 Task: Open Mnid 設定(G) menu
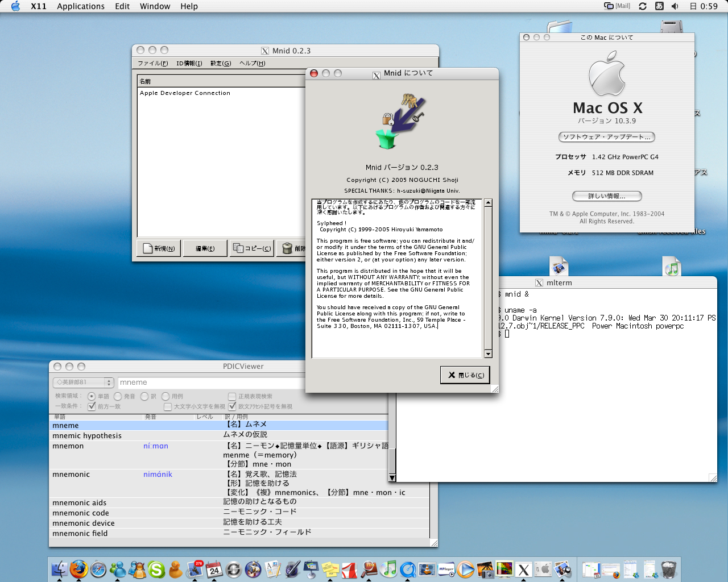coord(221,63)
